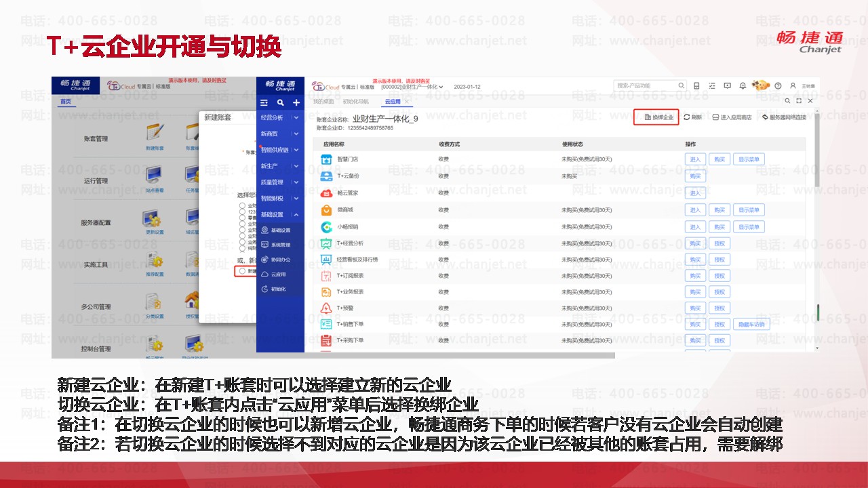Click the T+采购下单 app icon
Screen dimensions: 868x488
[x=325, y=340]
